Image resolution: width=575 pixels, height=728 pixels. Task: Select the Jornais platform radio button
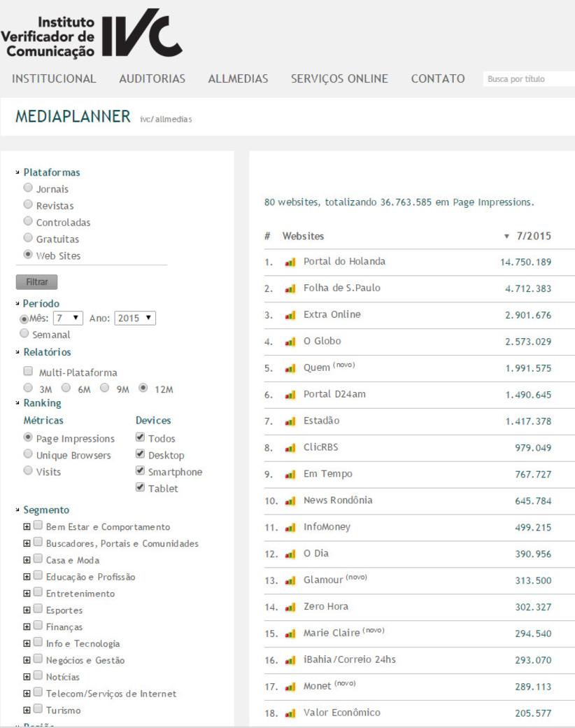click(28, 188)
